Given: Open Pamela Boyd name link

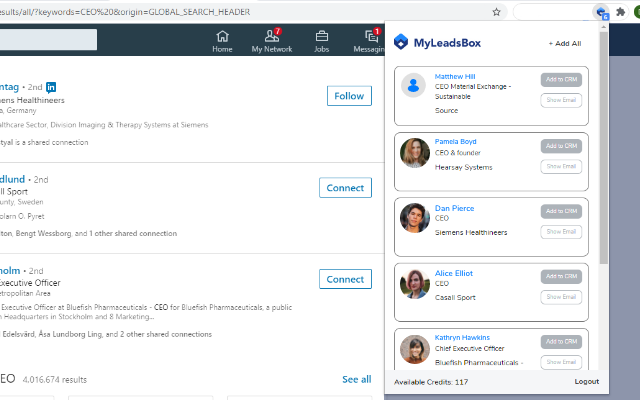Looking at the screenshot, I should tap(456, 142).
